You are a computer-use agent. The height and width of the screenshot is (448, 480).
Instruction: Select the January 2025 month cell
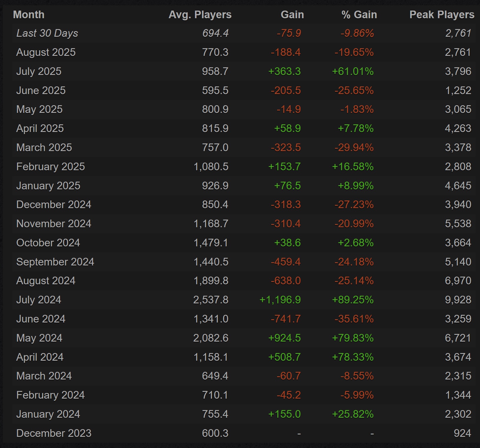pyautogui.click(x=48, y=186)
